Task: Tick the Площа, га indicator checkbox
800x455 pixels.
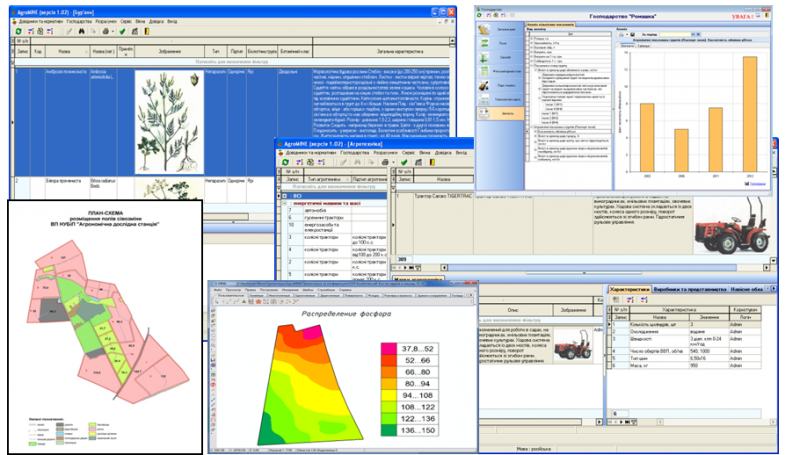Action: [x=525, y=39]
